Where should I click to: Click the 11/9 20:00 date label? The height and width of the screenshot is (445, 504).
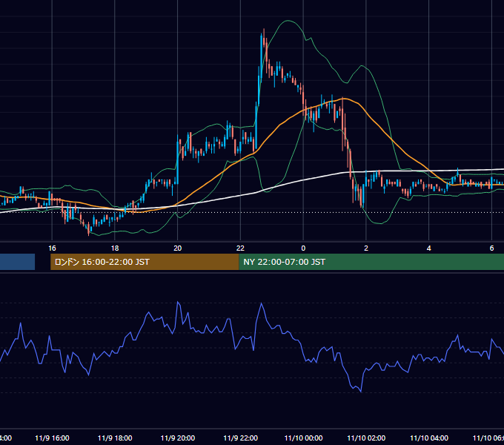point(177,438)
